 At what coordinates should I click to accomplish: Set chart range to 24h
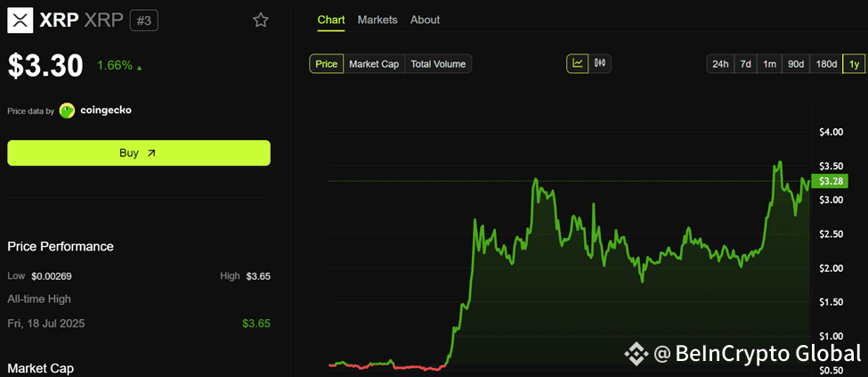tap(720, 64)
